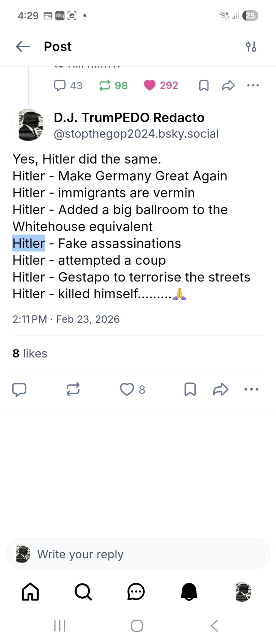Open more options for parent post
This screenshot has height=644, width=276.
tap(253, 85)
